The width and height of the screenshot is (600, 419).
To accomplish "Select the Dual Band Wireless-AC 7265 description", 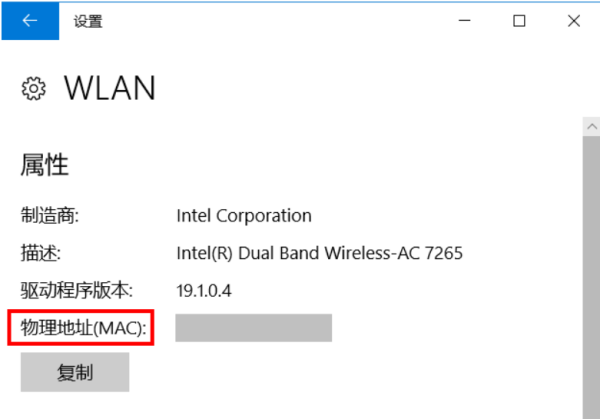I will coord(319,253).
